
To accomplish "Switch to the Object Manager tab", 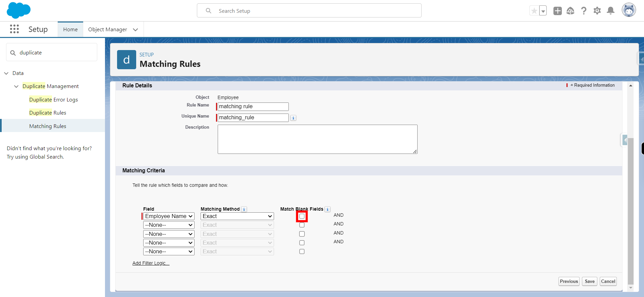I will click(107, 29).
